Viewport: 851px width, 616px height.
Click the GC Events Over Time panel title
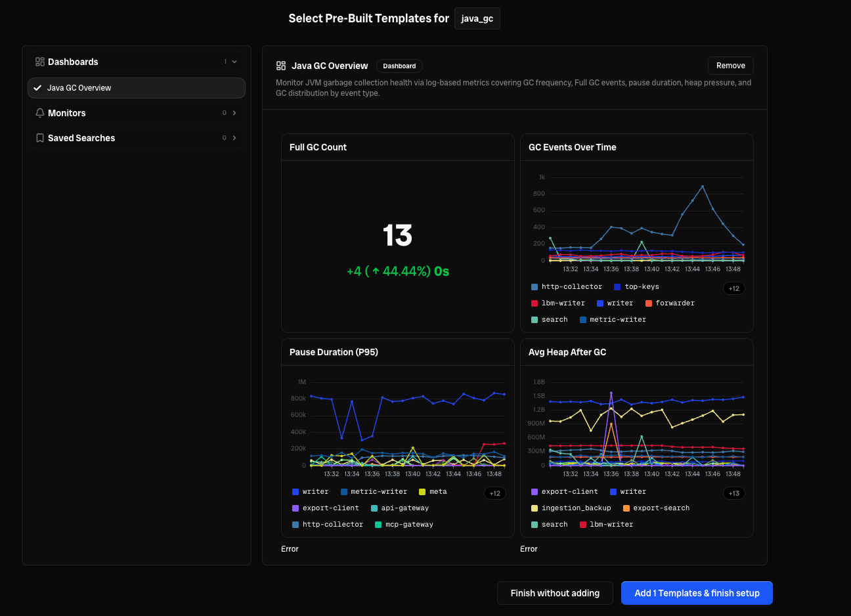[x=573, y=147]
